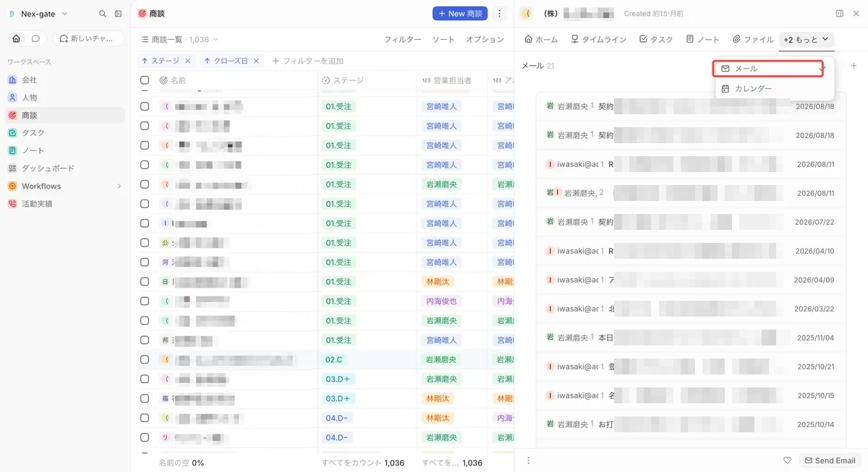Viewport: 868px width, 472px height.
Task: Open 活動実績 in workspace sidebar
Action: pos(65,204)
